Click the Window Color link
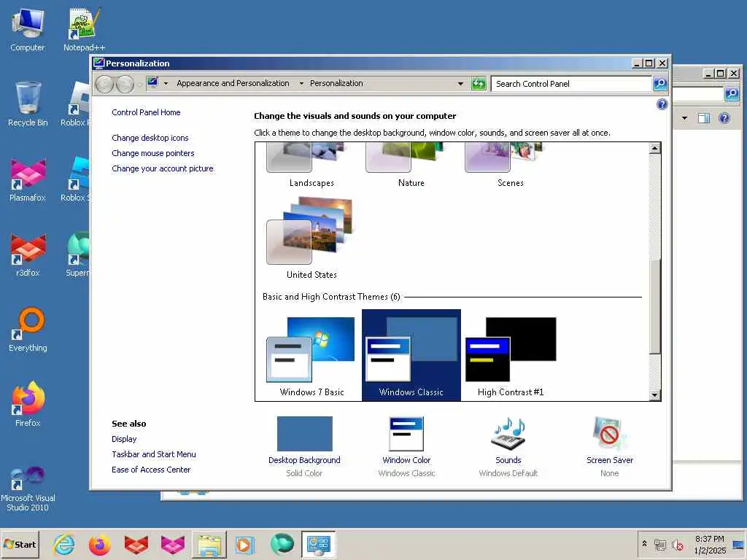747x560 pixels. point(406,460)
